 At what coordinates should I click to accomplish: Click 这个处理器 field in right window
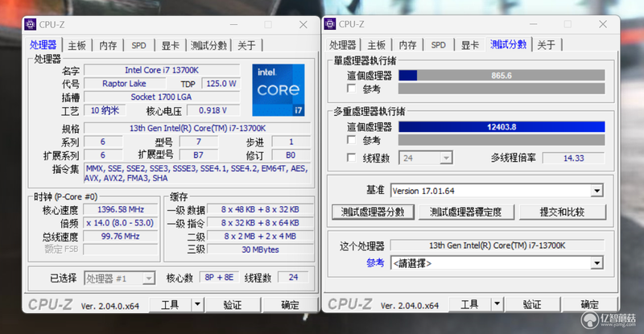[x=497, y=245]
